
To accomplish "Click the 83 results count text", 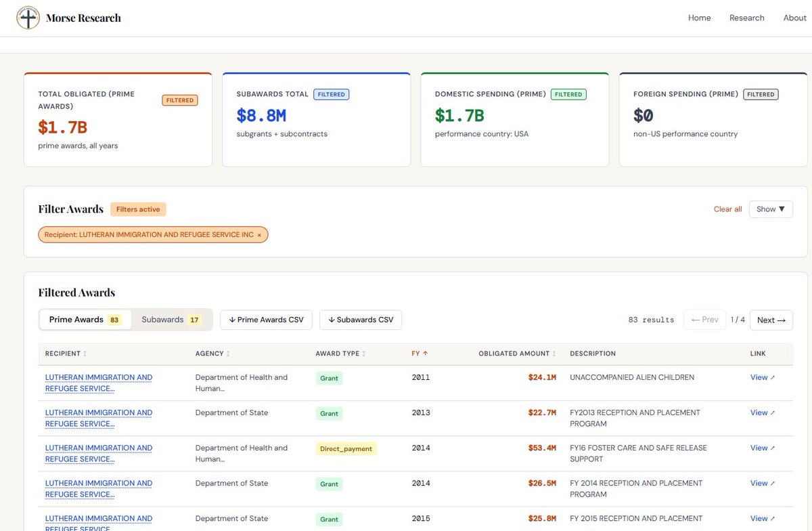I will [651, 320].
